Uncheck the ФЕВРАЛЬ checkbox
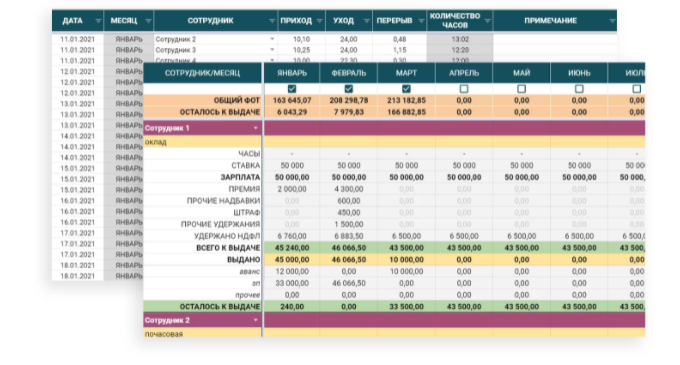This screenshot has width=680, height=365. [x=349, y=89]
